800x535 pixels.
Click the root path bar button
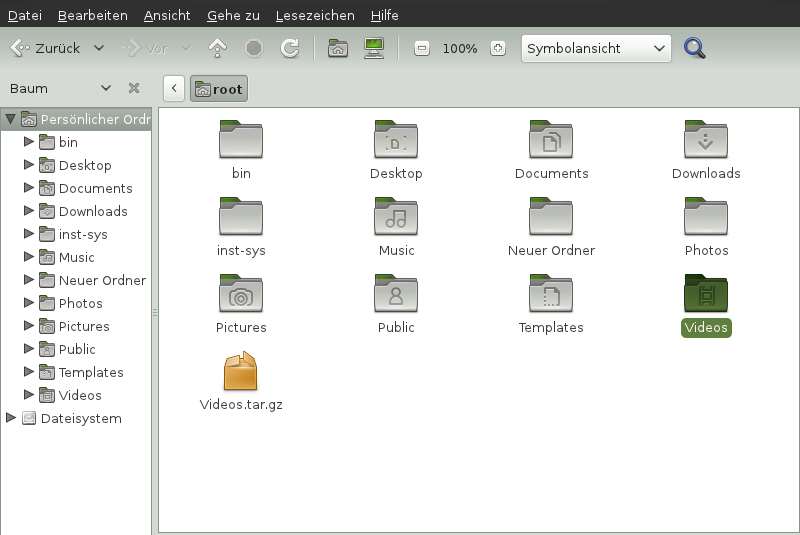(218, 89)
